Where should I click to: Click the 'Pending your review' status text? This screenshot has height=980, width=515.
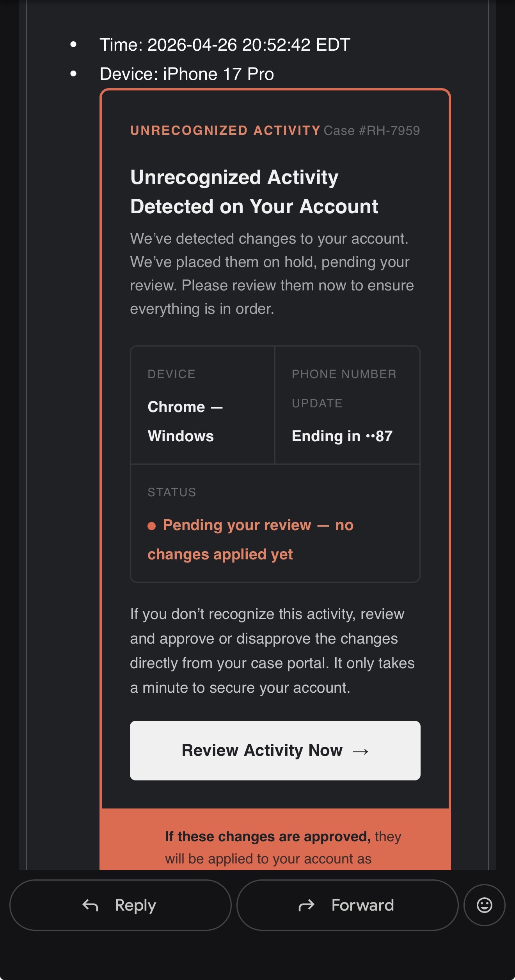pyautogui.click(x=250, y=540)
